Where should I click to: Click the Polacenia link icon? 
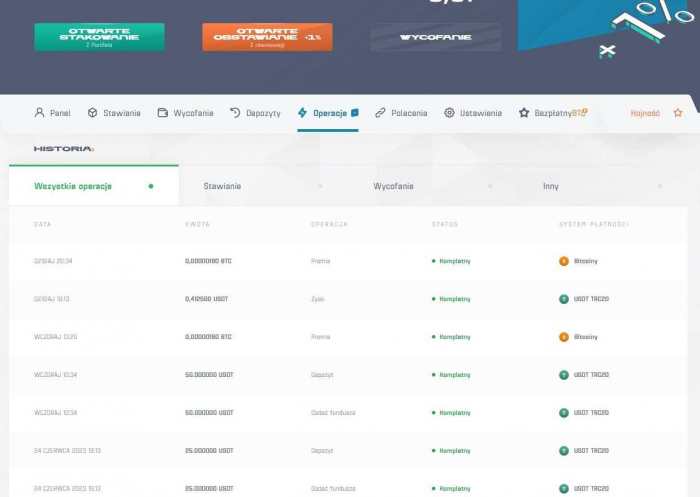pos(380,113)
